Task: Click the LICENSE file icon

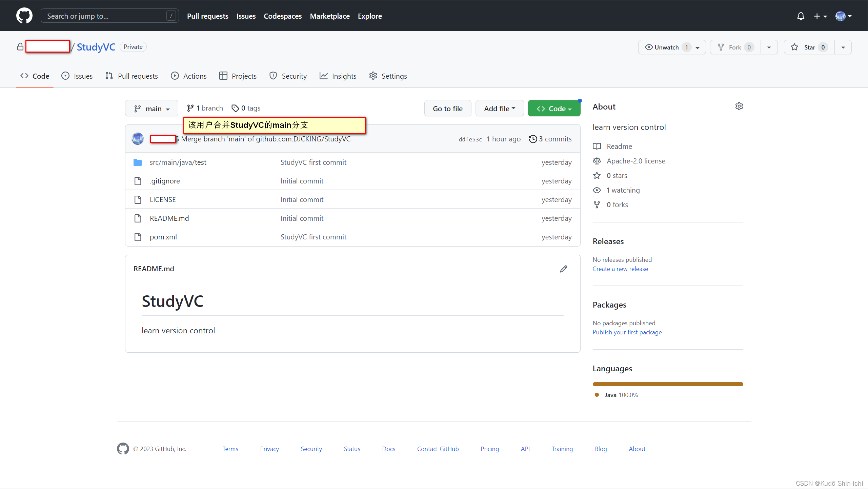Action: pos(138,200)
